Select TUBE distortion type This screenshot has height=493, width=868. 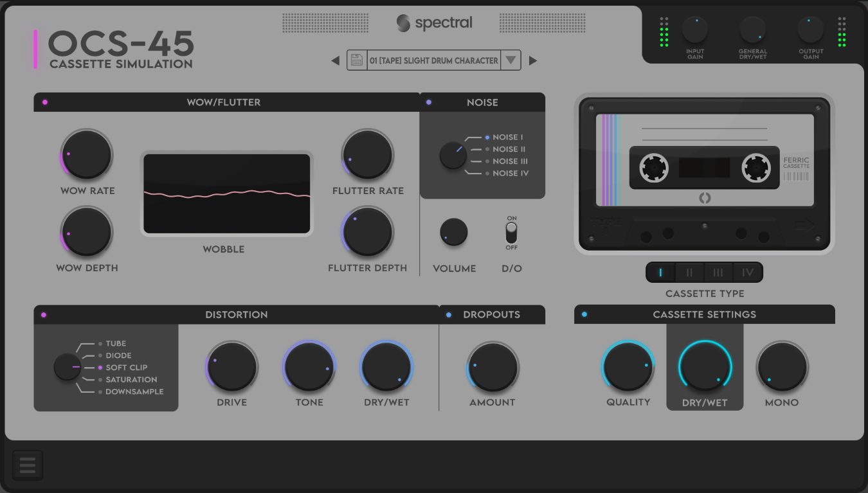112,343
